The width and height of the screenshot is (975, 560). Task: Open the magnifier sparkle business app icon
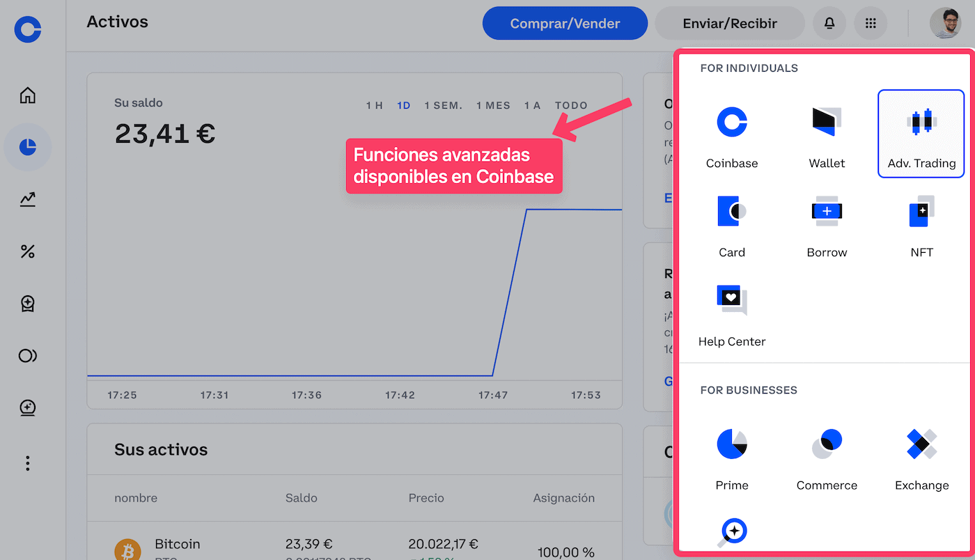click(x=732, y=533)
